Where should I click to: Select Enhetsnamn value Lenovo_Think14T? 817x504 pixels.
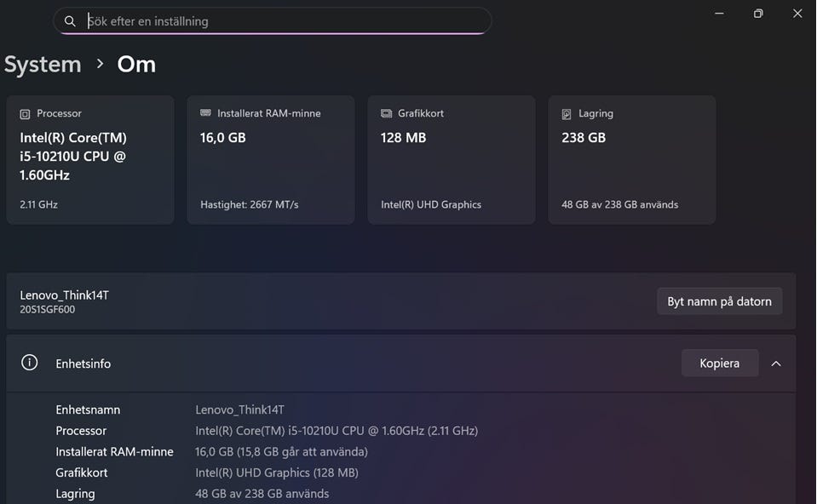239,409
